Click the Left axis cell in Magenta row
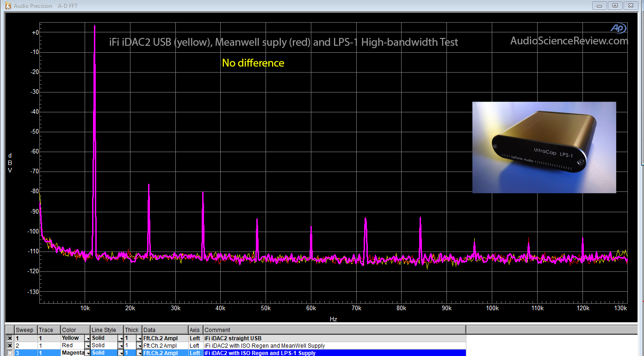644x356 pixels. [196, 353]
